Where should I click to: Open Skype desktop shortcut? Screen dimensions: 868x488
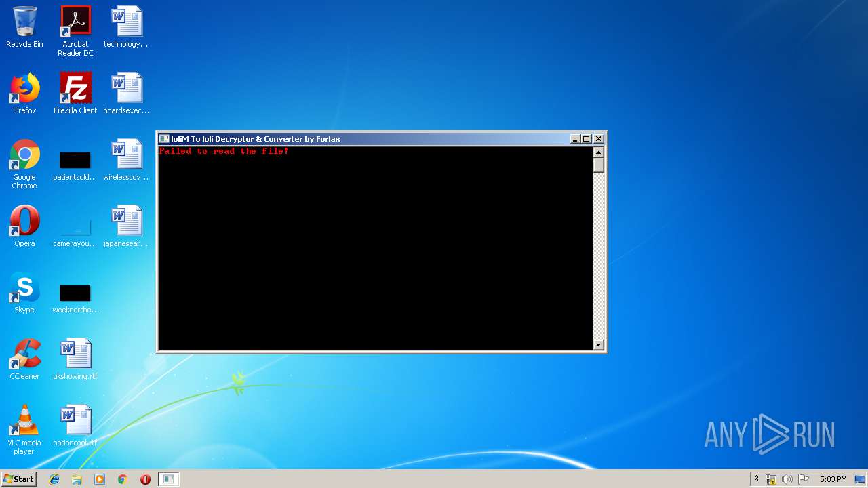coord(24,293)
